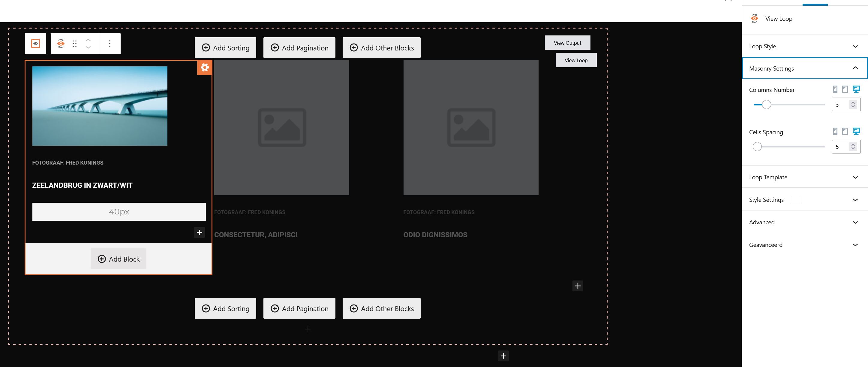Screen dimensions: 868x367
Task: Select mobile device for Cells Spacing
Action: [x=835, y=132]
